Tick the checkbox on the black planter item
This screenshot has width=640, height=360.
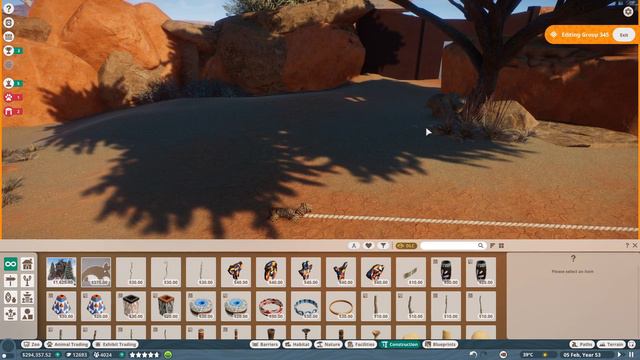pos(120,295)
